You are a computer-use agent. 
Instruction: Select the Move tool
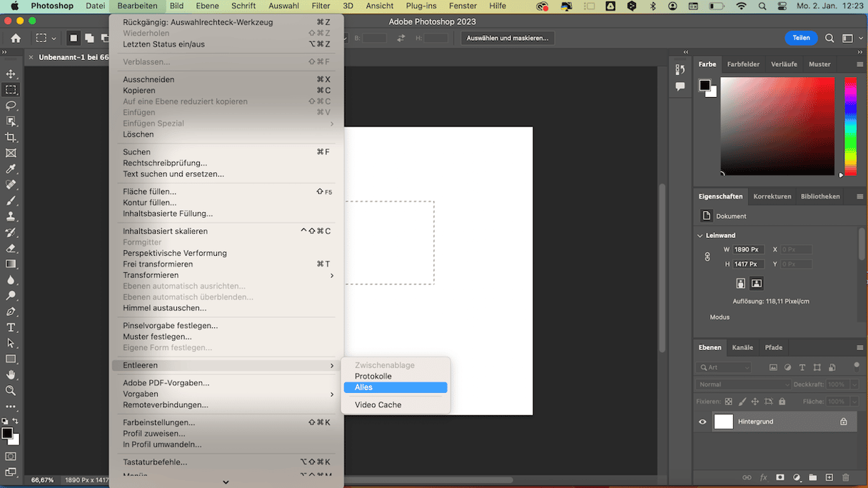click(11, 74)
